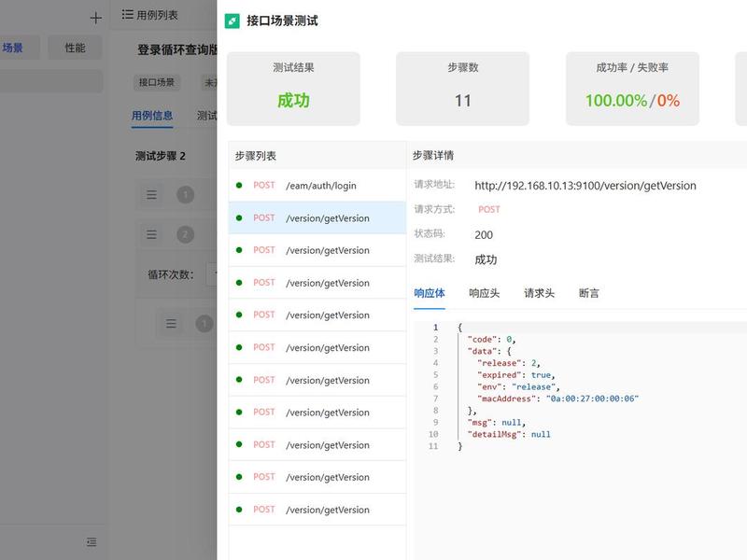Open the 请求头 tab

[540, 293]
